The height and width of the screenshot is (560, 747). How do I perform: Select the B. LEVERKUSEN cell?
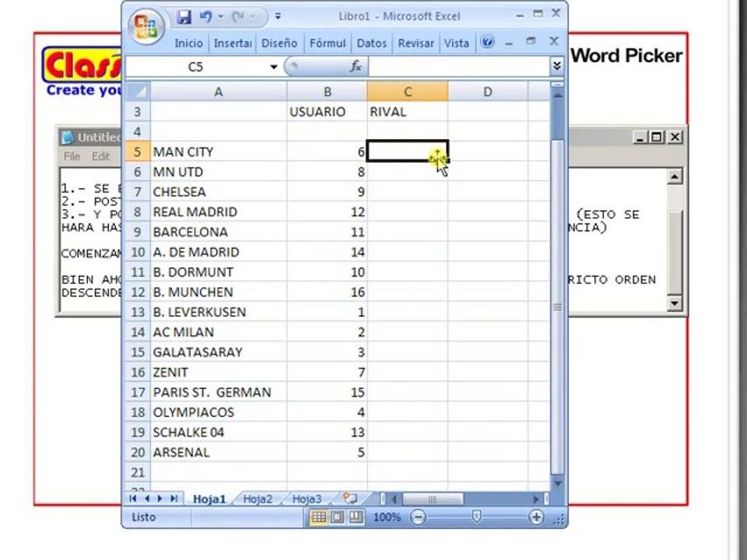coord(219,312)
